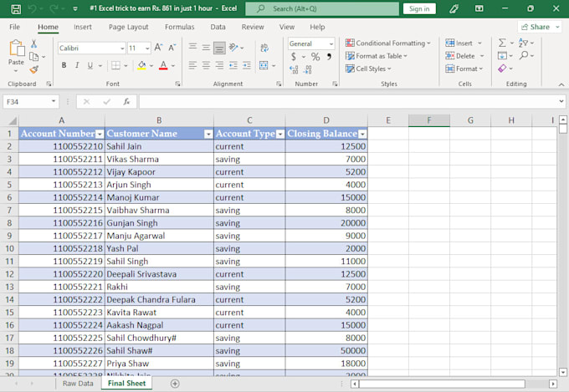Click the Insert Function fx icon

126,102
